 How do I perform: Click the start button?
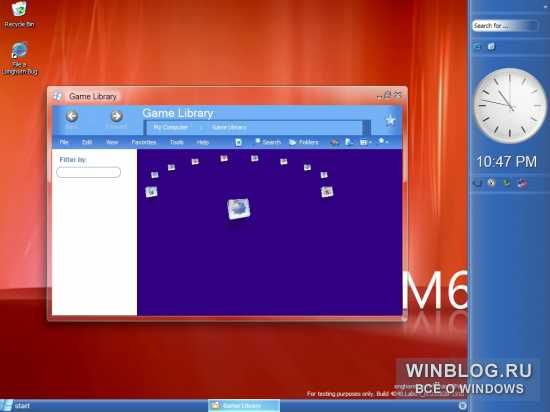point(16,406)
